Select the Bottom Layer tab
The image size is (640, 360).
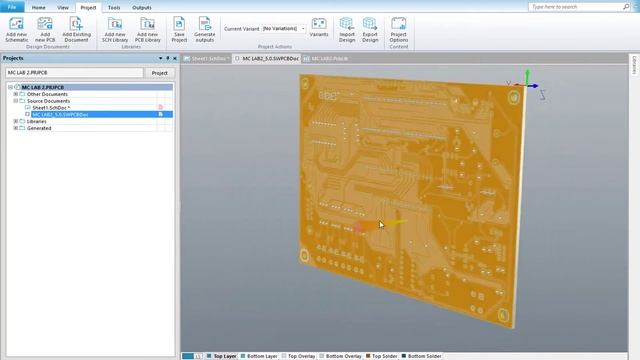tap(259, 356)
